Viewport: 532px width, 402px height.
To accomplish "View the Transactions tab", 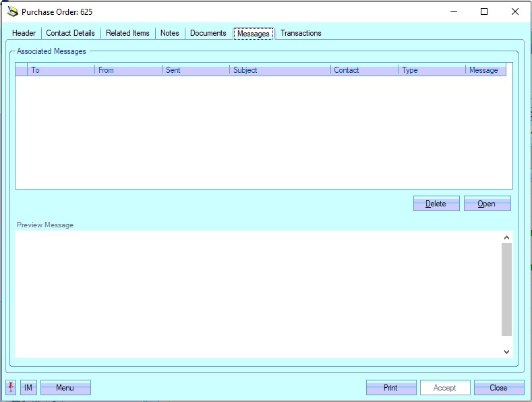I will tap(301, 33).
